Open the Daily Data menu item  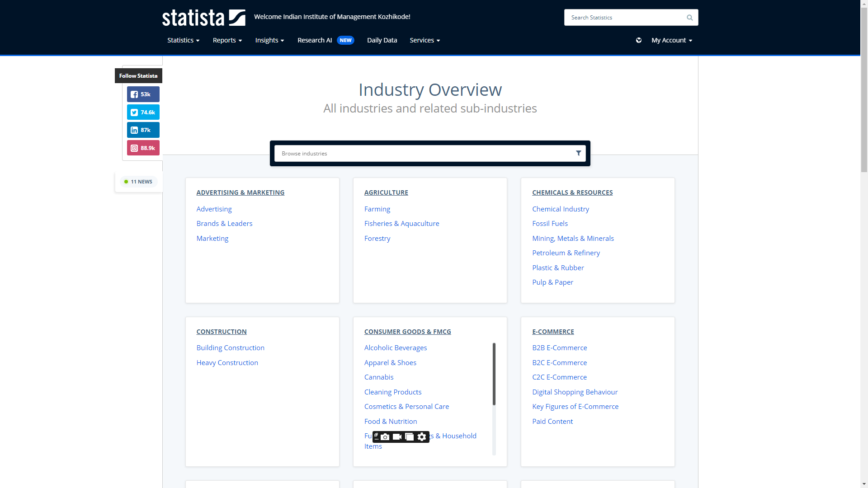[x=382, y=40]
